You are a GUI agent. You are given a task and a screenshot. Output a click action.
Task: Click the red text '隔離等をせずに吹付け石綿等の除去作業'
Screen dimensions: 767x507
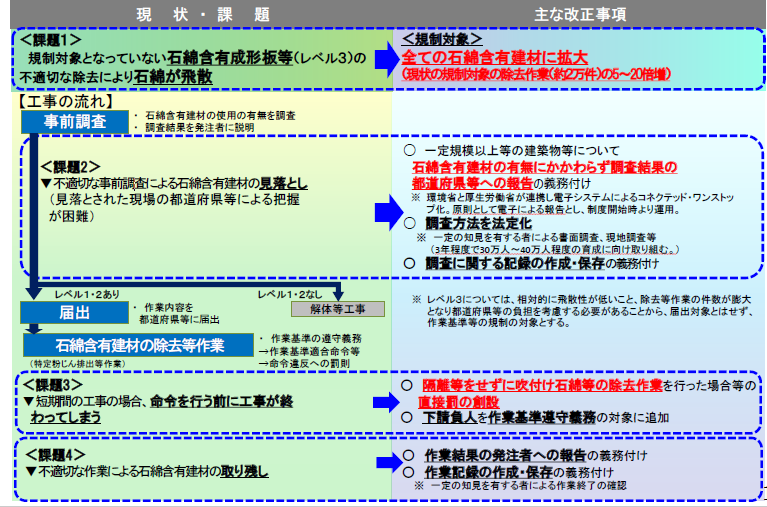coord(542,385)
